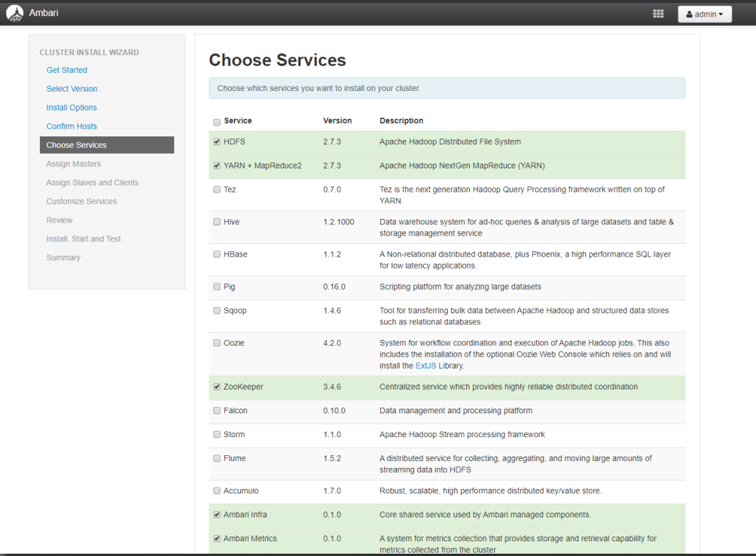Click the Sqoop version 1.4.6 cell
Image resolution: width=756 pixels, height=556 pixels.
click(332, 311)
